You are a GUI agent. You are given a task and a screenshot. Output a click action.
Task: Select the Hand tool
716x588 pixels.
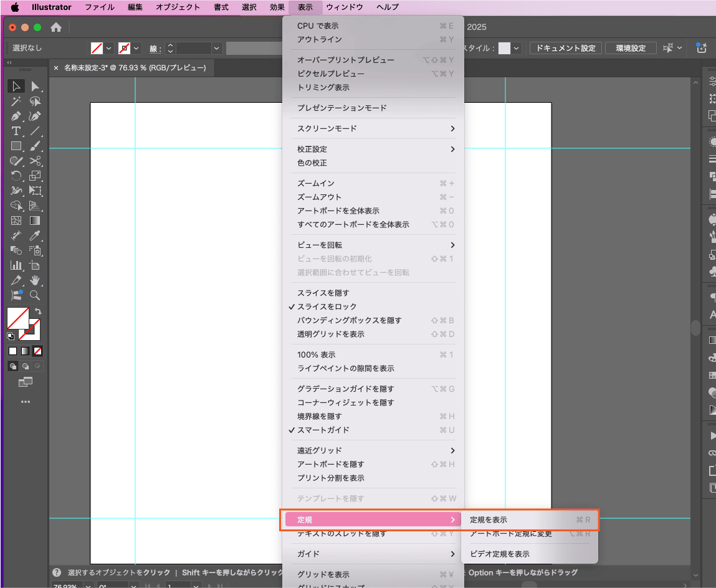pos(35,280)
